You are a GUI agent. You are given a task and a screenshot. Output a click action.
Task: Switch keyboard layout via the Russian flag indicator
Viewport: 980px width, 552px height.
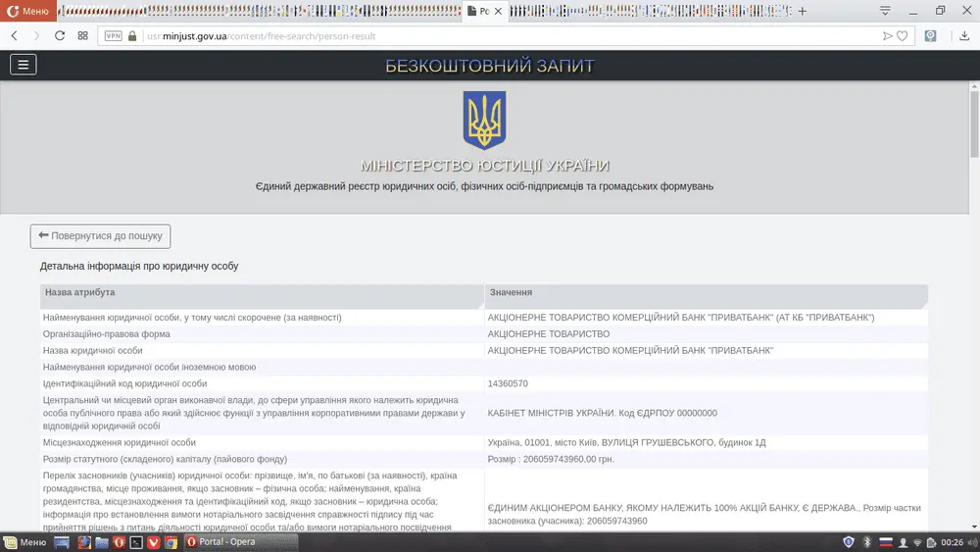tap(884, 542)
